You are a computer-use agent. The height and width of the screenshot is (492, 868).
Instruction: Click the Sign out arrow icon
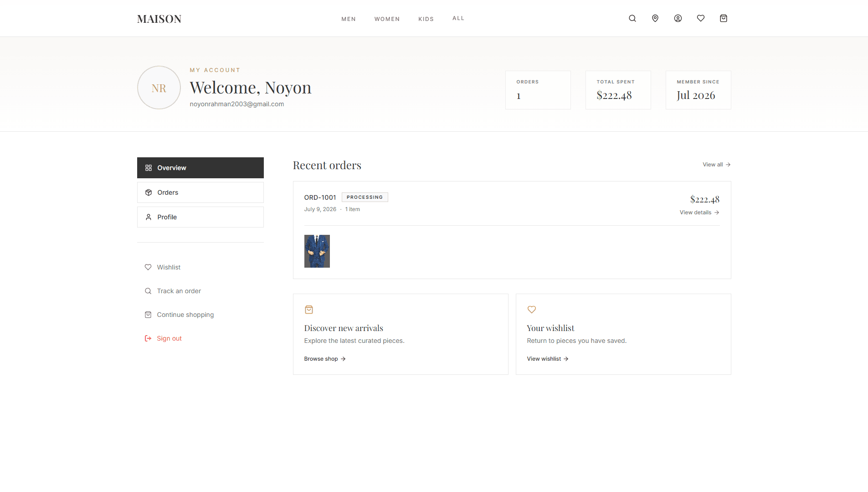pos(148,338)
